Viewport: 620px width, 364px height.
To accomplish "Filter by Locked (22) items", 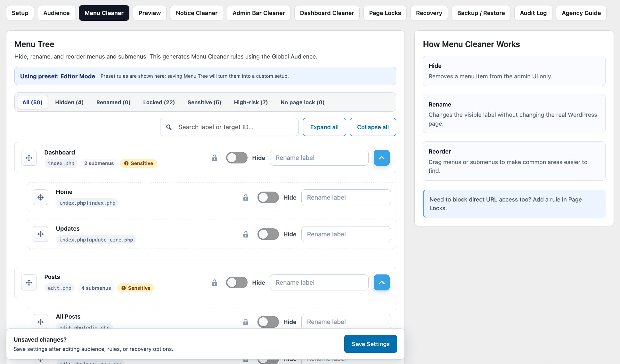I will tap(159, 102).
